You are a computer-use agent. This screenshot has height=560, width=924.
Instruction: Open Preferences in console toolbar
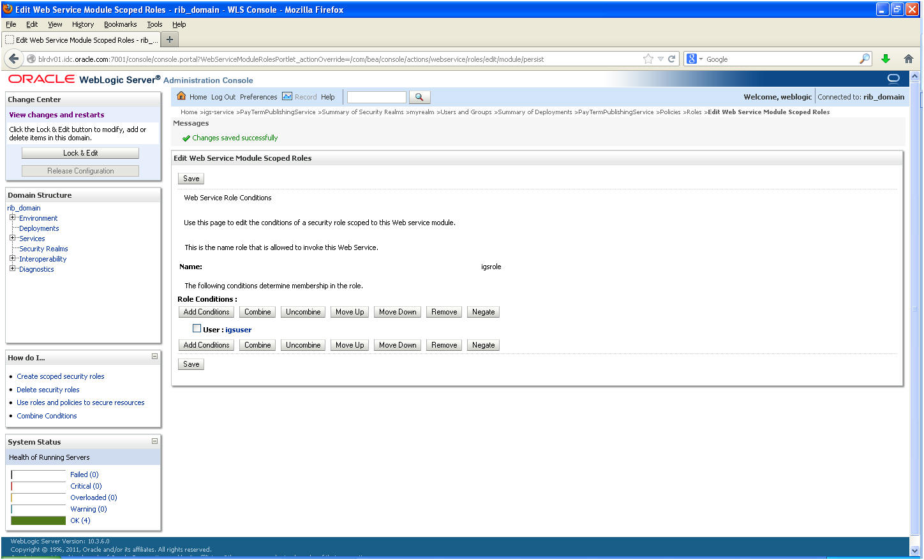[258, 97]
